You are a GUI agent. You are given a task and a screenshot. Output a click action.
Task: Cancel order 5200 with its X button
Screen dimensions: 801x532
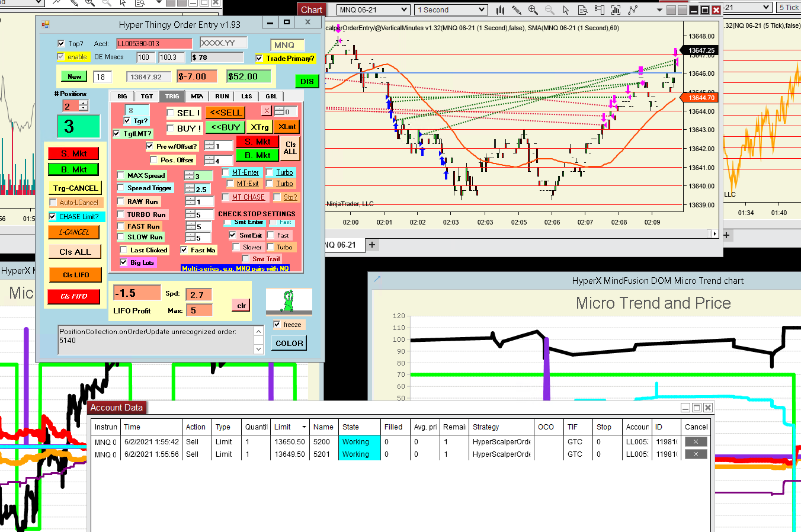696,442
